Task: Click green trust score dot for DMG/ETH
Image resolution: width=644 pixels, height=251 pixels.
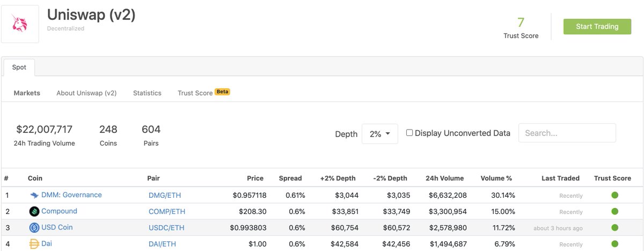Action: 615,195
